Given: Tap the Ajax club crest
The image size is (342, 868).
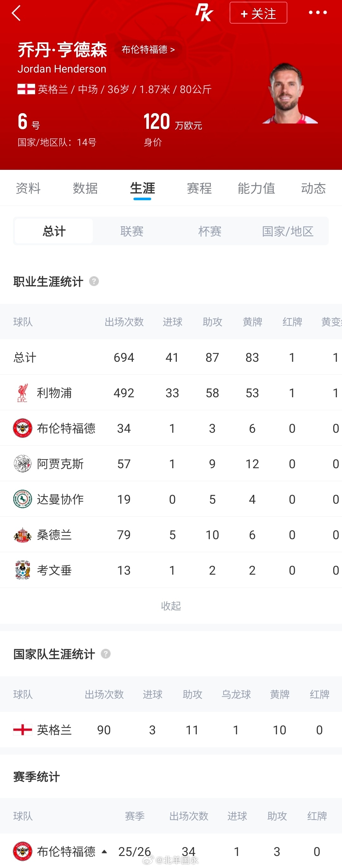Looking at the screenshot, I should click(22, 464).
